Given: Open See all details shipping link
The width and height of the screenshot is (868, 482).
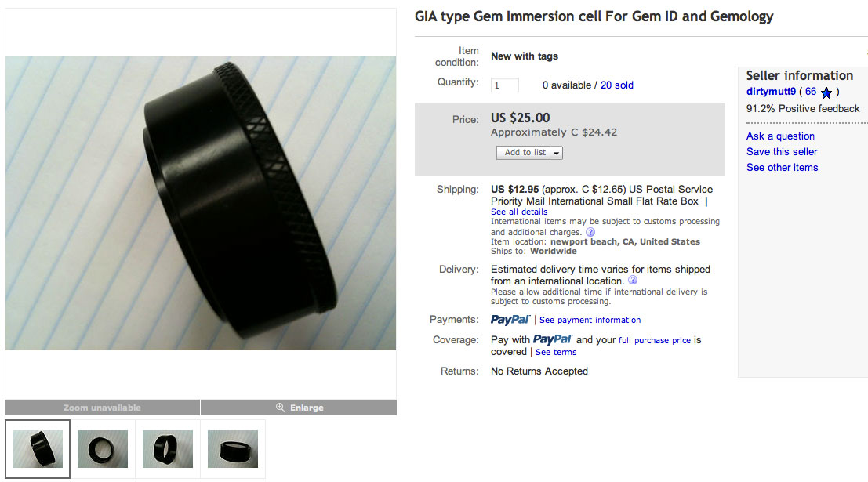Looking at the screenshot, I should [519, 212].
